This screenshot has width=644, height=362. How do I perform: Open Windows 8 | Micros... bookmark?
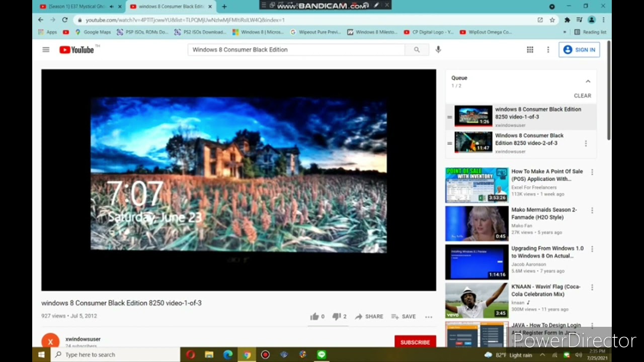258,32
